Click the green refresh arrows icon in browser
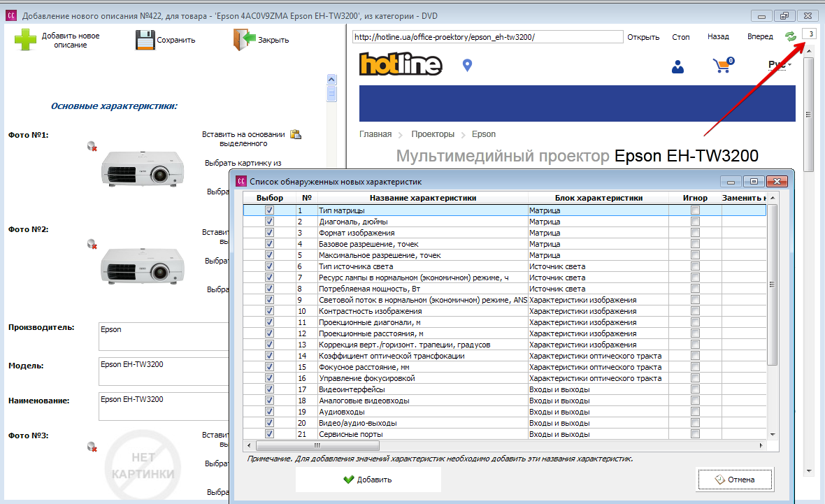The height and width of the screenshot is (504, 825). pos(790,36)
